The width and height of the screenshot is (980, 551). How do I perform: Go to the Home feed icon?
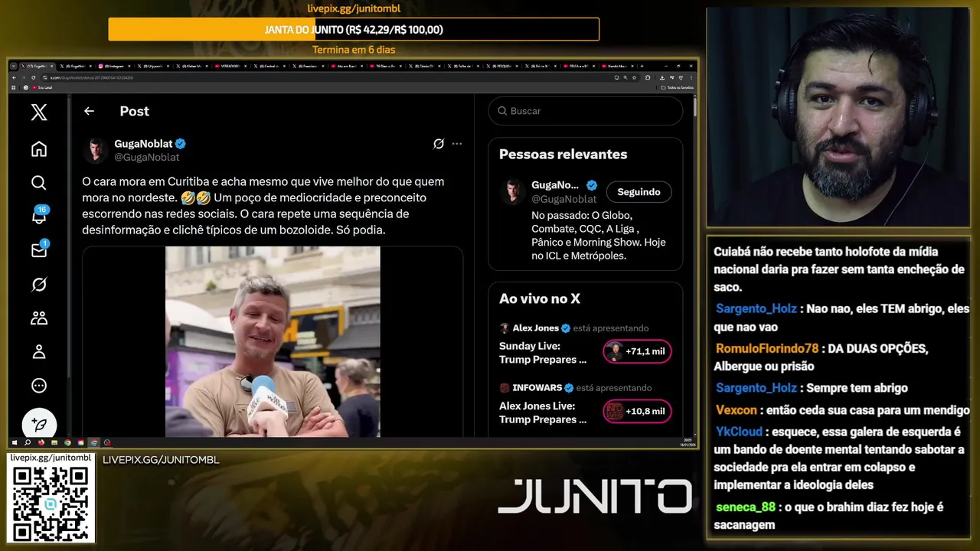coord(39,149)
